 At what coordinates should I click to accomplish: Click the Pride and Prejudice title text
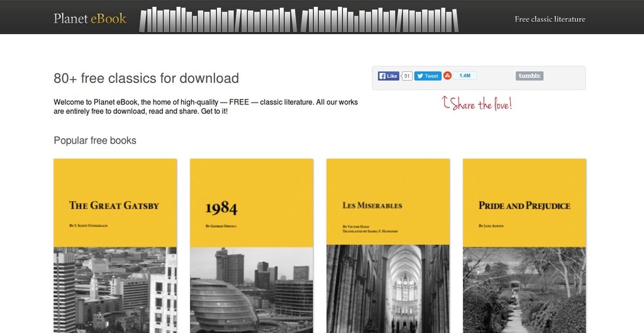coord(525,206)
